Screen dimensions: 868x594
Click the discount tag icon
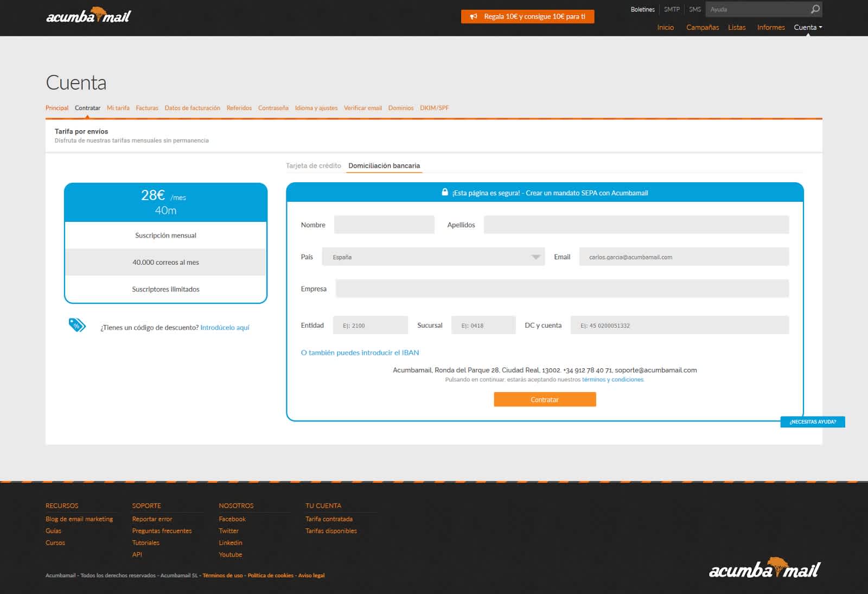[x=76, y=325]
